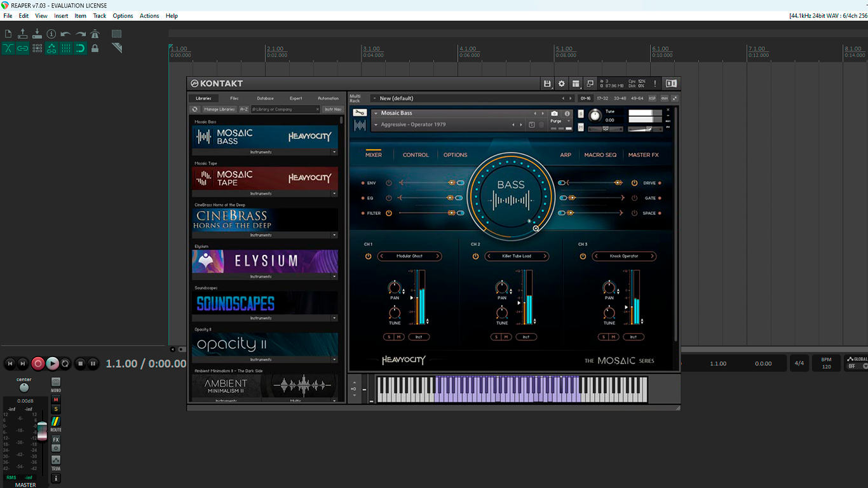Toggle the FILTER power button
This screenshot has width=868, height=488.
point(389,213)
